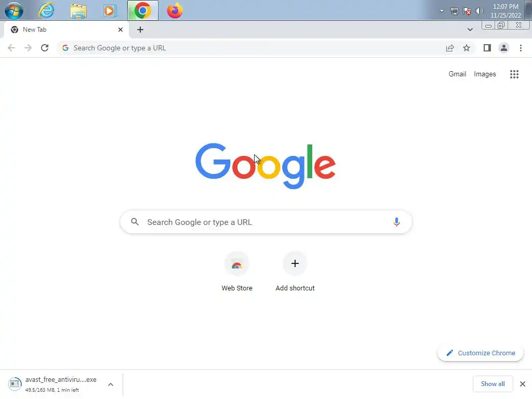Open Chrome three-dot menu
Screen dimensions: 532x399
pos(521,48)
